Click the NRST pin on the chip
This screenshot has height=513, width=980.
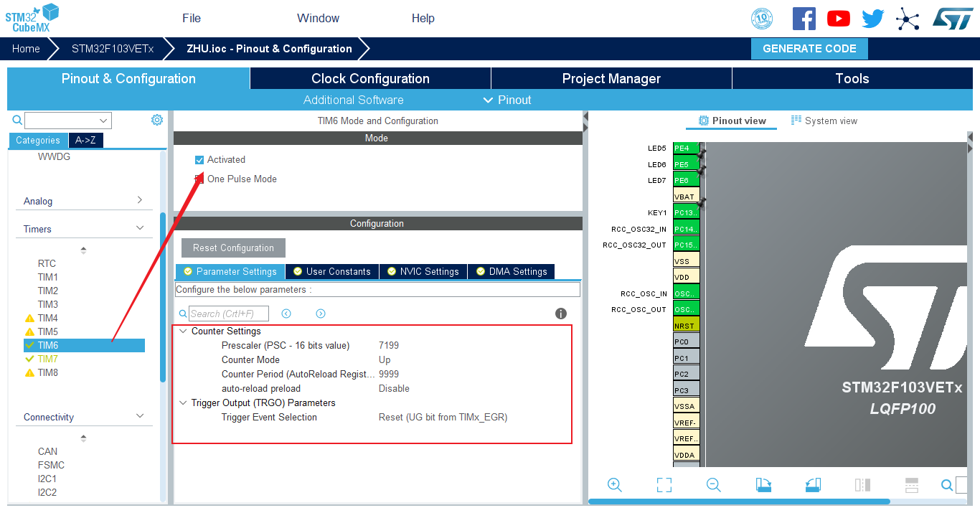tap(686, 326)
